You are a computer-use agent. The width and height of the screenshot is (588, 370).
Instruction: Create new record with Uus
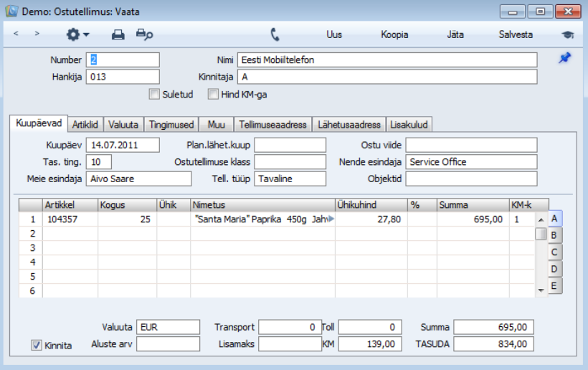[333, 34]
